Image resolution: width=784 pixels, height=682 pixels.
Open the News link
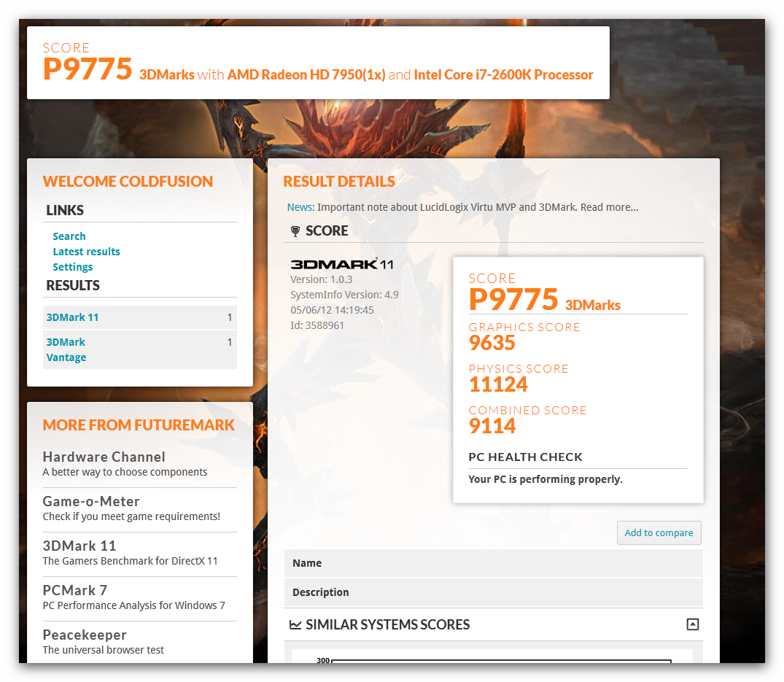(300, 207)
